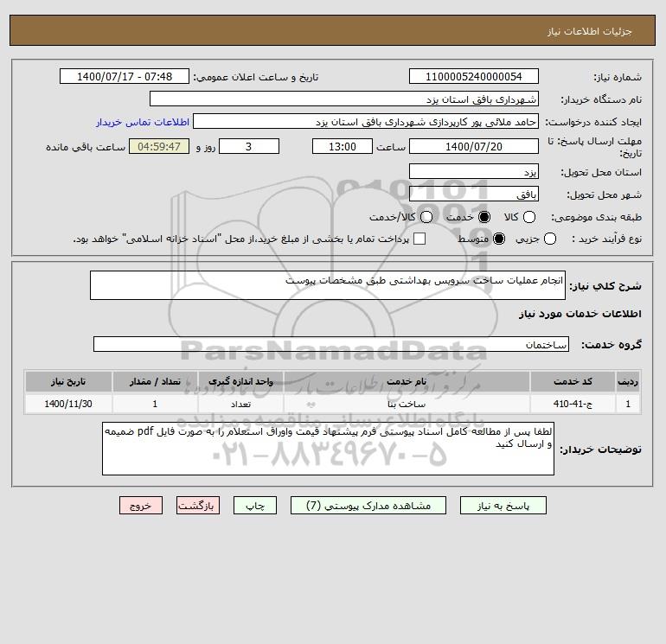Click the ایجاد کننده درخواست field
Viewport: 666px width, 644px height.
pos(366,121)
